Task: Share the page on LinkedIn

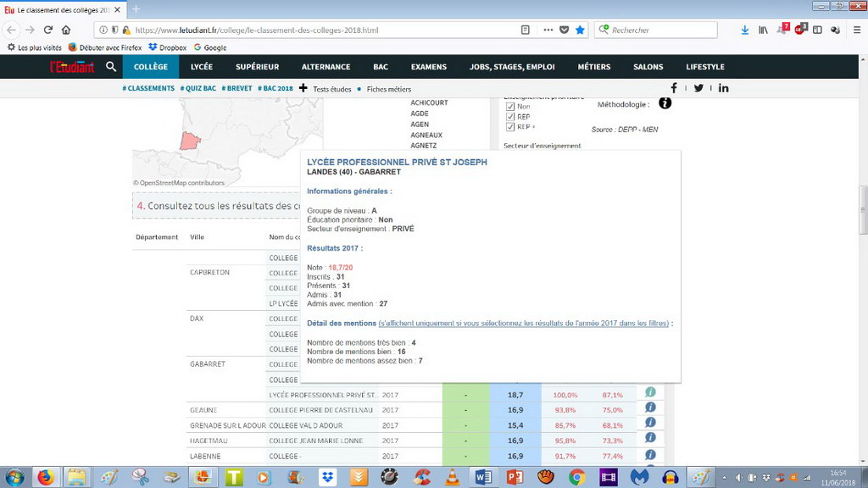Action: [x=724, y=88]
